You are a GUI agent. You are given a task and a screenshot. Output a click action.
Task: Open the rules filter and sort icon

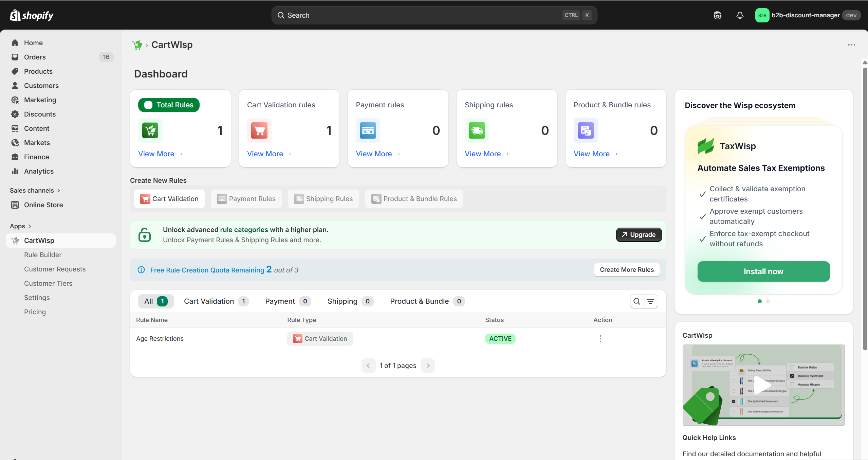650,301
